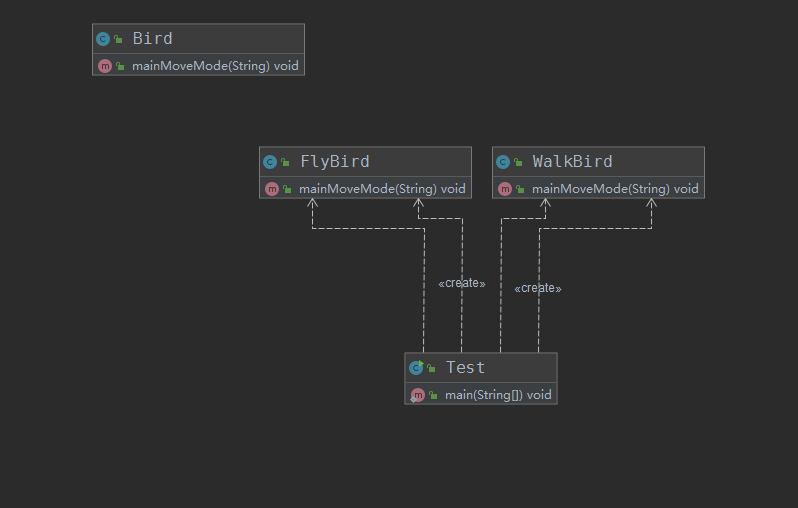The image size is (798, 508).
Task: Click the public access icon beside Test title
Action: coord(431,368)
